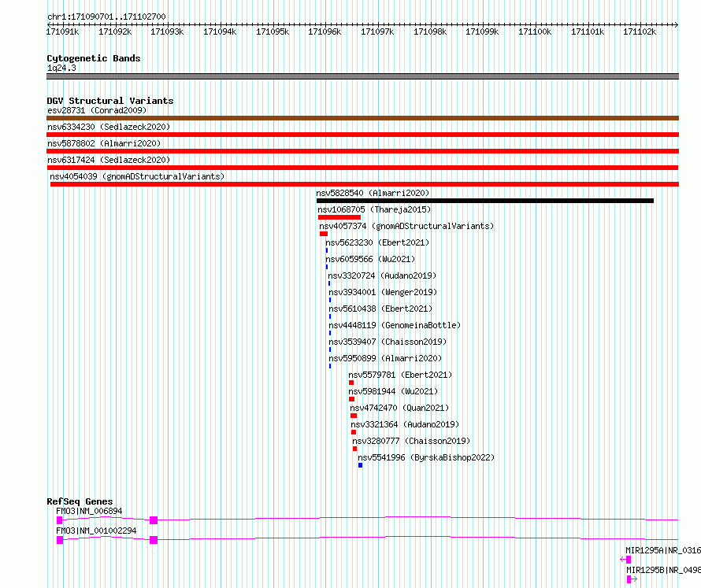Viewport: 701px width, 588px height.
Task: Click the red nsv5981944 (Wu2021) variant block
Action: 352,399
